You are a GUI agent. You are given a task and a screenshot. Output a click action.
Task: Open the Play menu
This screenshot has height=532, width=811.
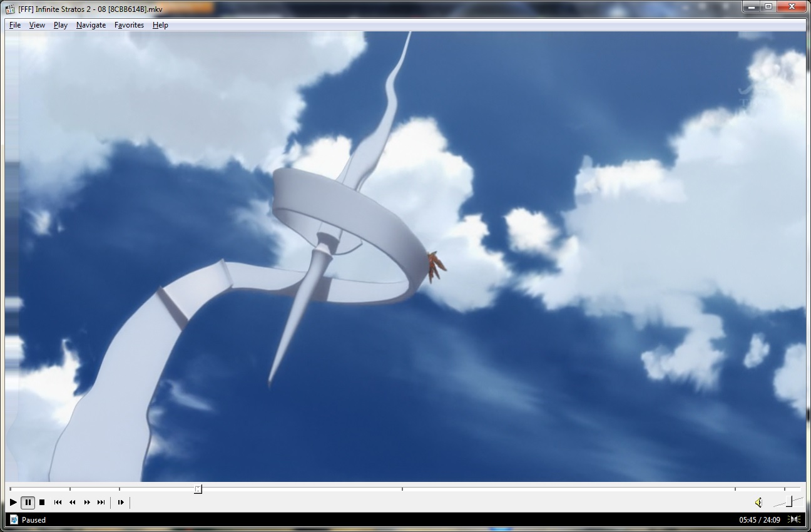(61, 25)
